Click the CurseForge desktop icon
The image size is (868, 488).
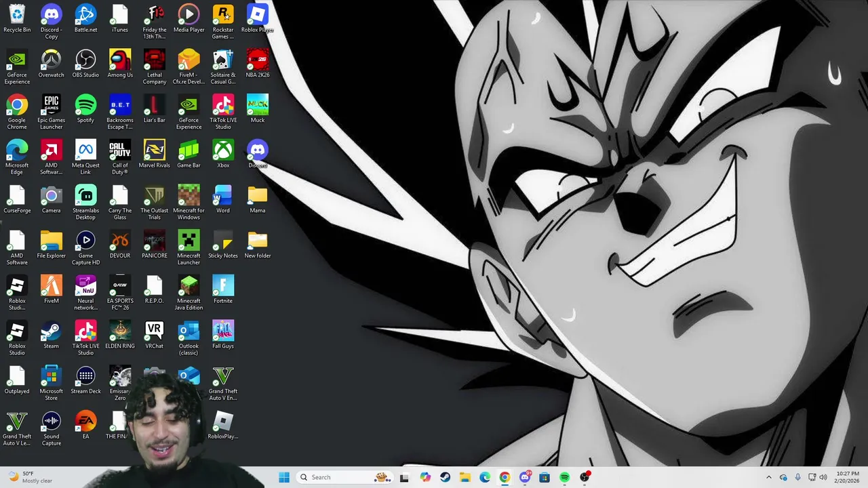pyautogui.click(x=17, y=200)
